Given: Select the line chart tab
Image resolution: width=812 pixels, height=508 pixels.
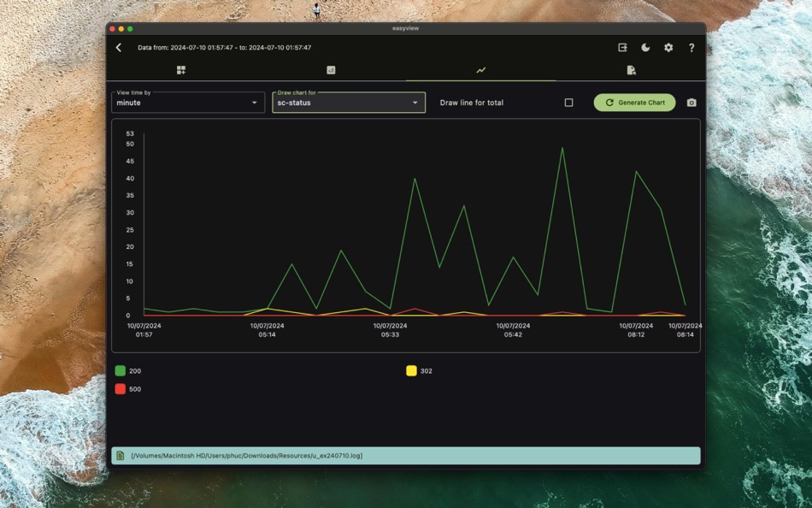Looking at the screenshot, I should coord(481,70).
